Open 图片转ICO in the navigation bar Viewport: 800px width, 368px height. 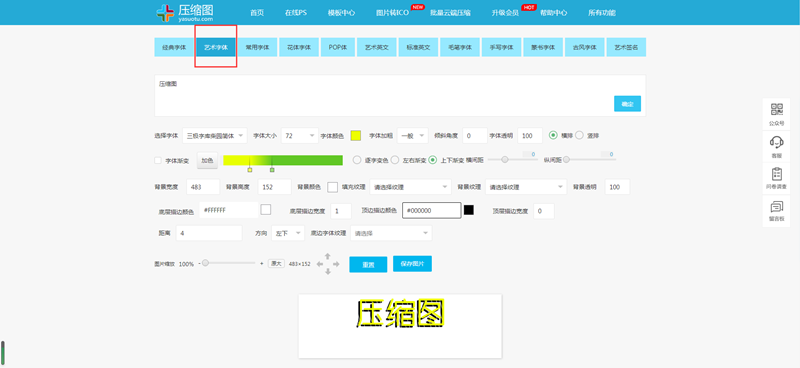coord(392,13)
